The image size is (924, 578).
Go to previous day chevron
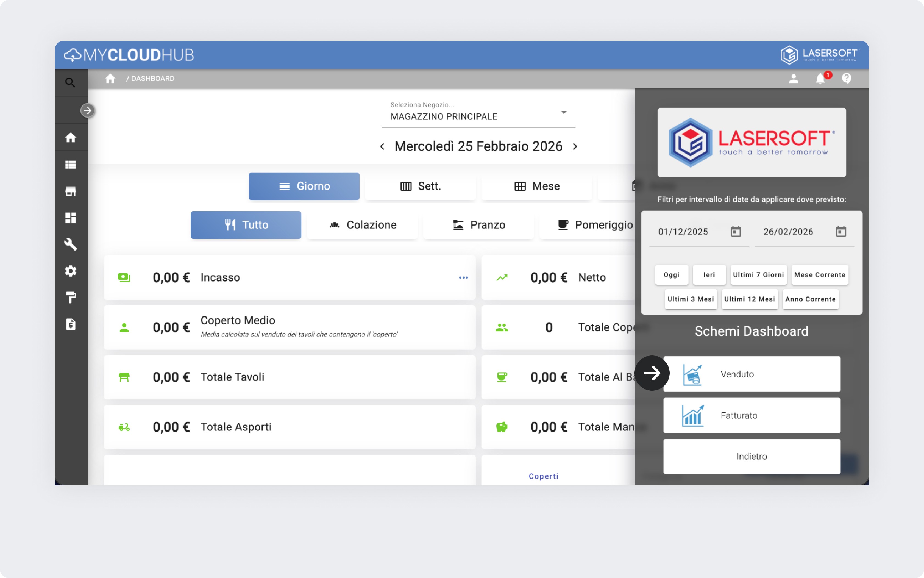pyautogui.click(x=382, y=146)
